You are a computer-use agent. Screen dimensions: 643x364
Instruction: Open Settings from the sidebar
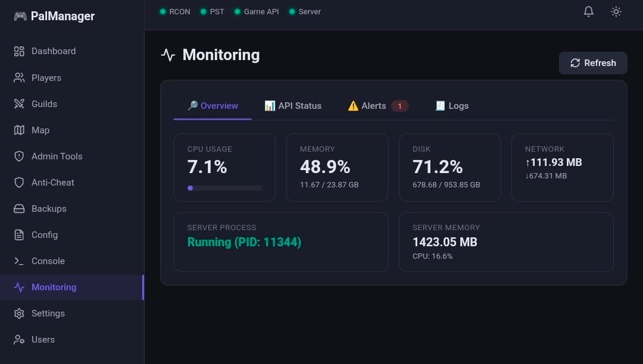click(48, 313)
